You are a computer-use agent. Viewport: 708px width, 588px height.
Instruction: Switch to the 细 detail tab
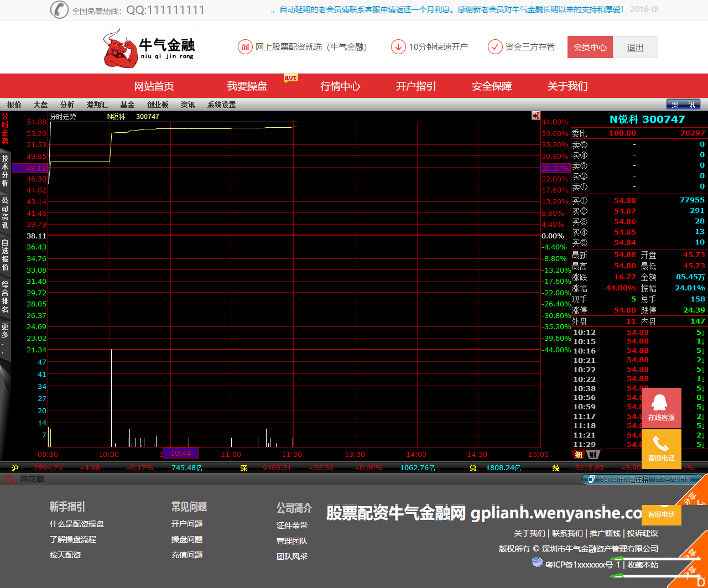click(x=578, y=455)
